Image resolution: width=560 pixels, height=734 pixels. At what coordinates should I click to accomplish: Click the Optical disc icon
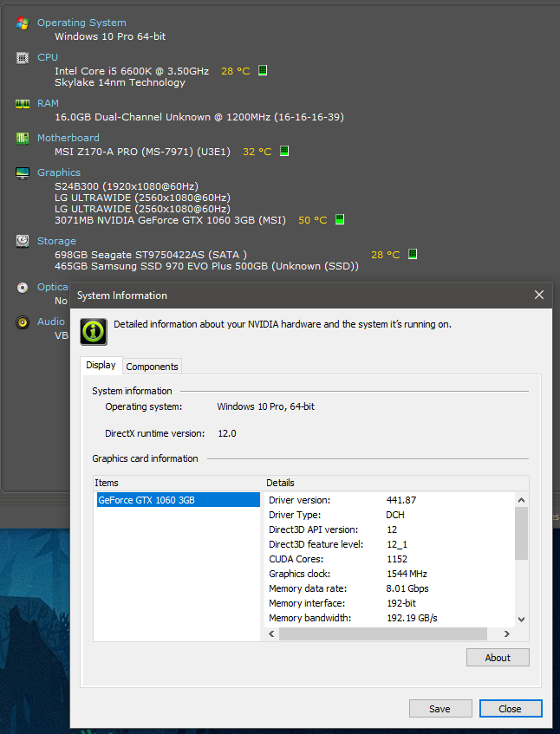22,288
